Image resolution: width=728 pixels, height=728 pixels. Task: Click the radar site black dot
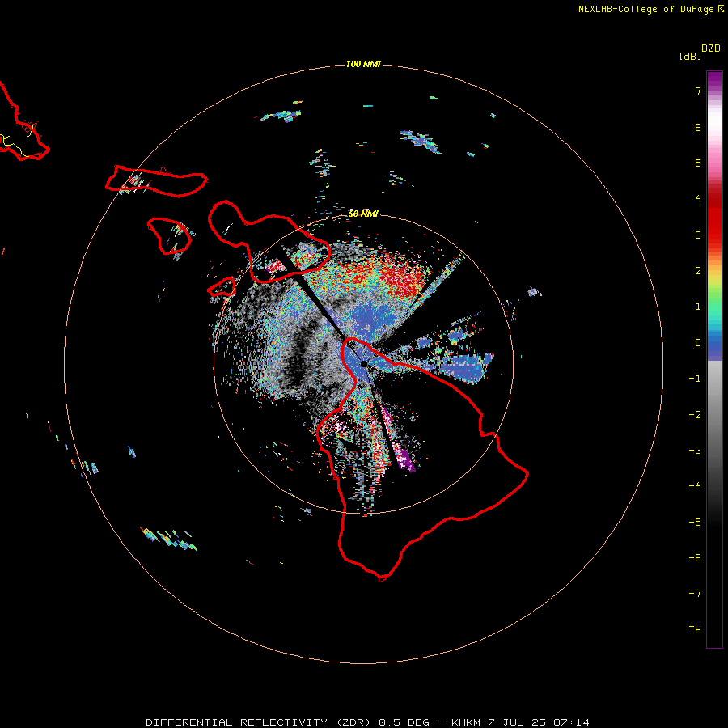[364, 364]
